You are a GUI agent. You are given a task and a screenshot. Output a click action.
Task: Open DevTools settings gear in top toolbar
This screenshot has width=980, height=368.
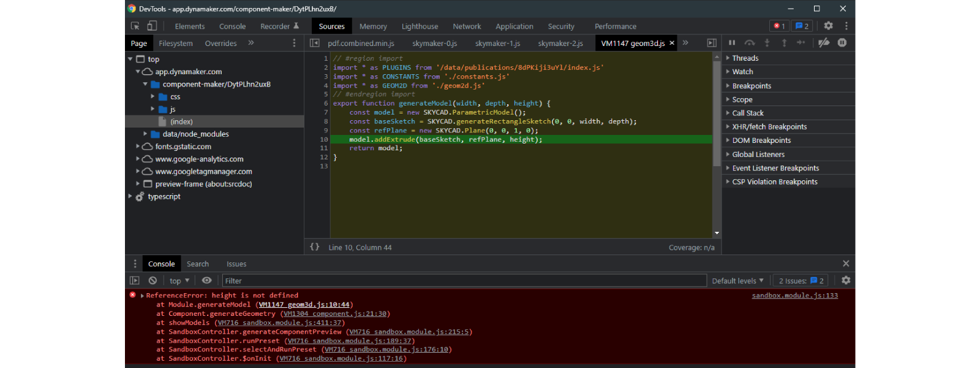click(828, 26)
